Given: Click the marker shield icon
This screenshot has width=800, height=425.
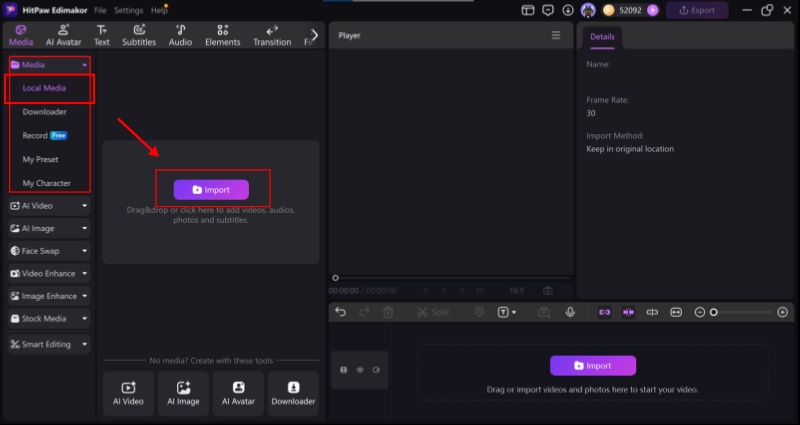Looking at the screenshot, I should point(479,312).
